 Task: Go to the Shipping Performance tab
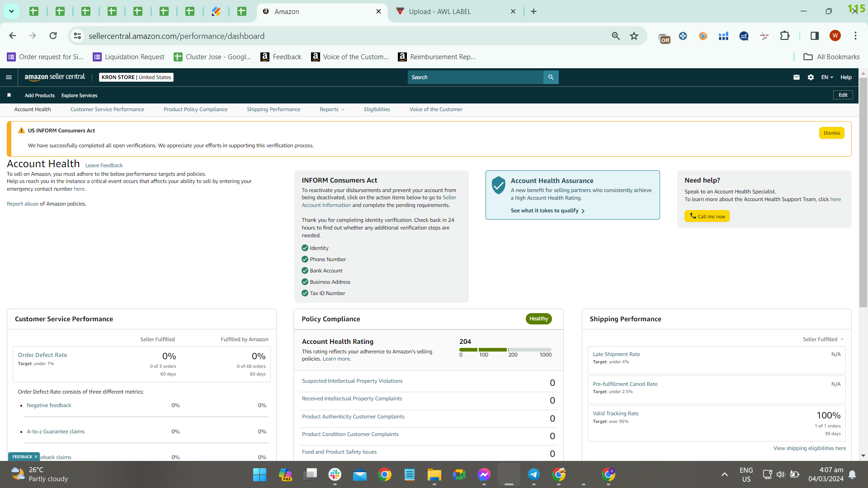pos(274,109)
